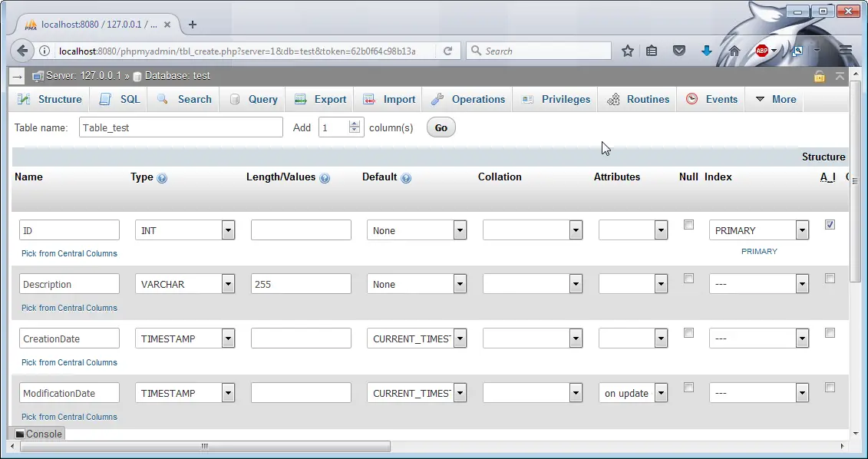Click Pick from Central Columns under Description
This screenshot has width=868, height=459.
pyautogui.click(x=69, y=308)
